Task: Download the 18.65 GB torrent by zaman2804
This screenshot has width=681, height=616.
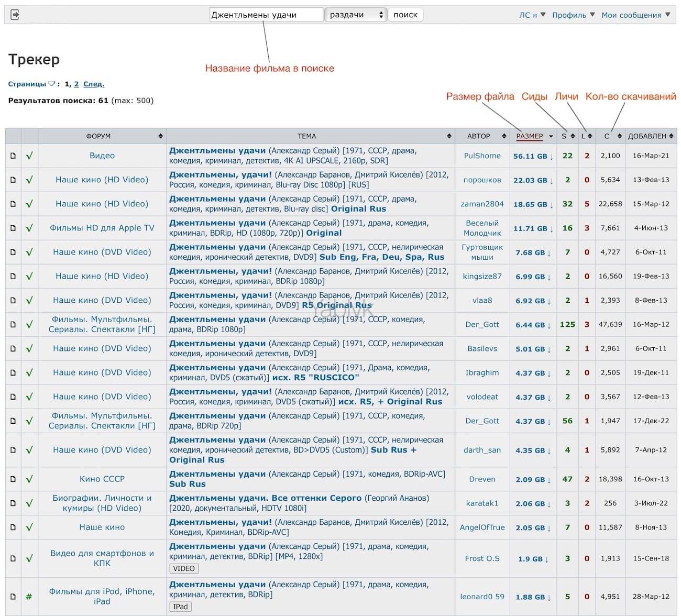Action: [533, 204]
